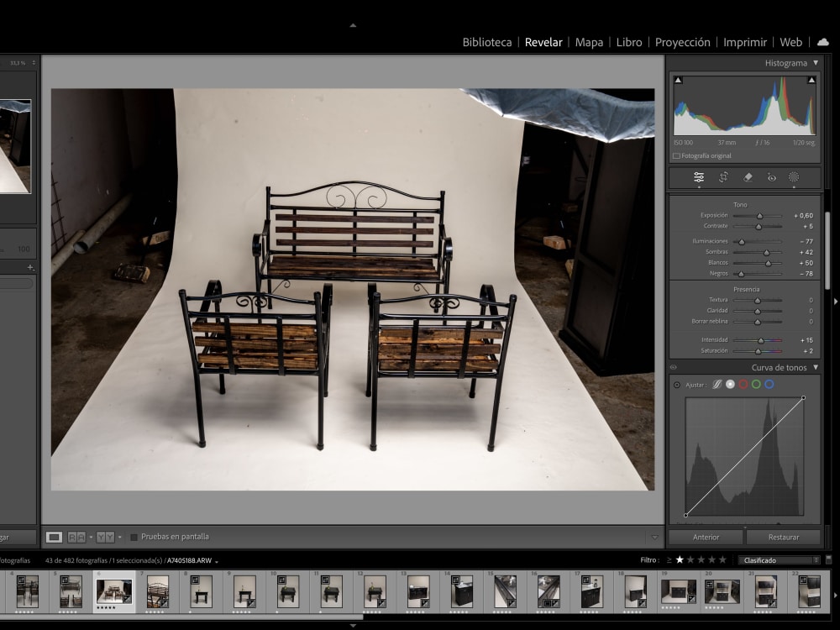Select the Healing eraser tool
The image size is (840, 630).
[x=748, y=177]
